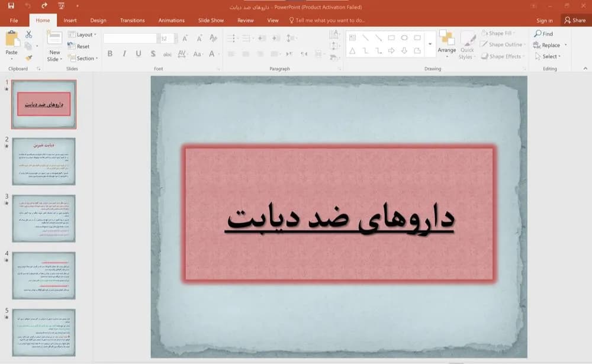Open the Character Spacing AV dropdown
Viewport: 592px width, 364px height.
click(183, 54)
